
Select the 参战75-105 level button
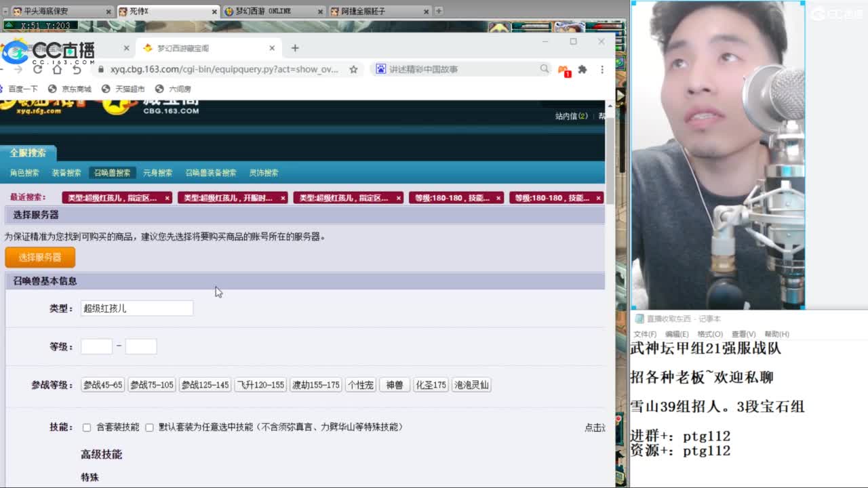pos(152,385)
